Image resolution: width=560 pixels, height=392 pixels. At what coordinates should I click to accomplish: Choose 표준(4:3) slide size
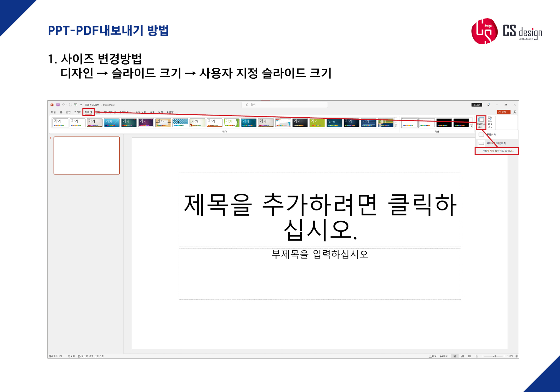pos(497,134)
